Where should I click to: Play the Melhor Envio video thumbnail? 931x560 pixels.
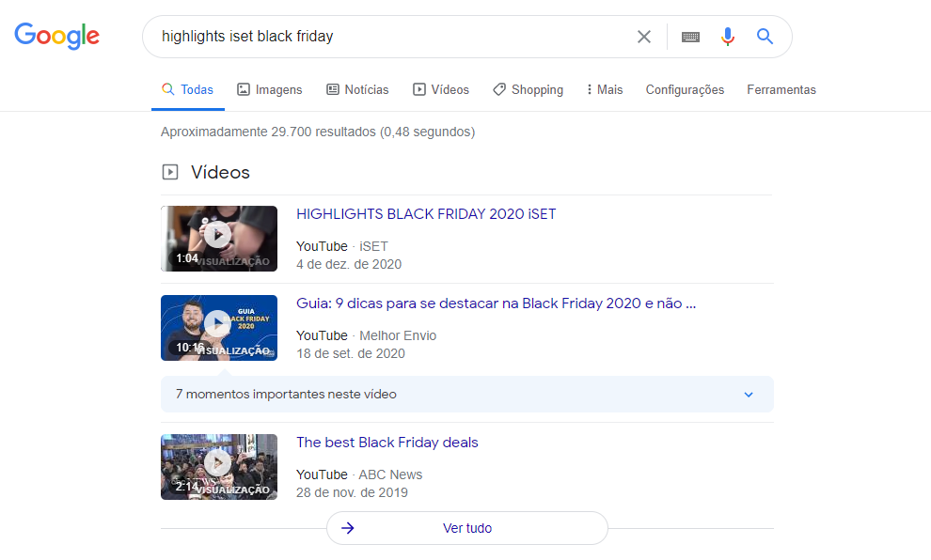coord(219,328)
